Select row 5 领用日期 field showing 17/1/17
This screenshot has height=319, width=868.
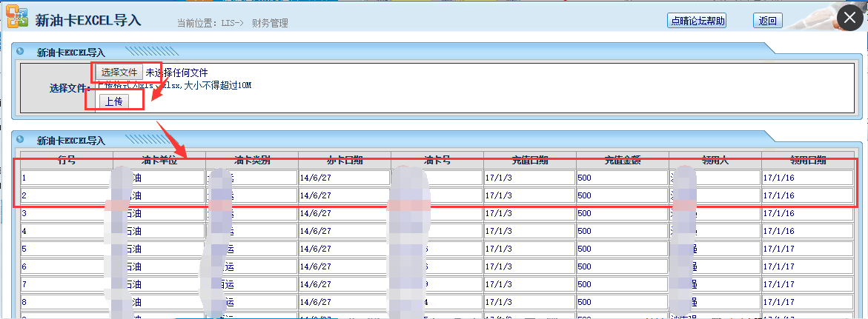click(808, 249)
